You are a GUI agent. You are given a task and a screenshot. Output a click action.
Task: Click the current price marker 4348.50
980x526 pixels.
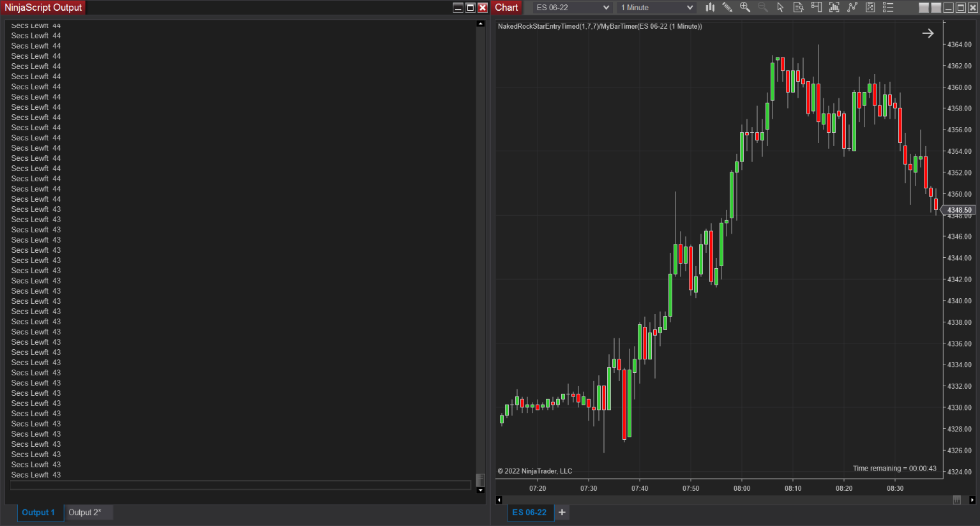[959, 210]
